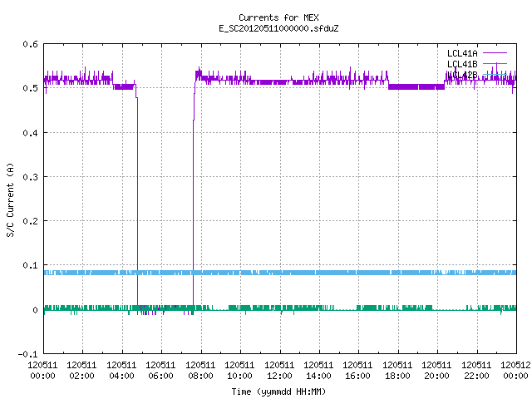
Task: Click the 10:00 x-axis tick label
Action: click(x=239, y=376)
